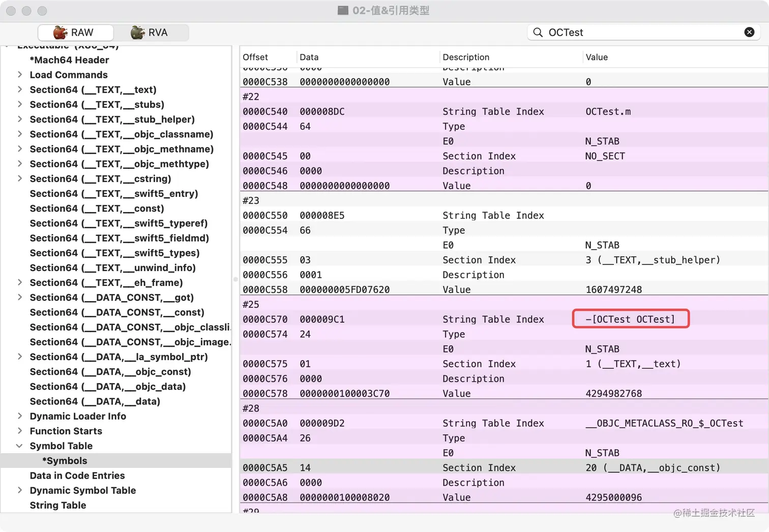Expand Section64 (__DATA,__la_symbol_ptr) node
769x532 pixels.
point(20,357)
